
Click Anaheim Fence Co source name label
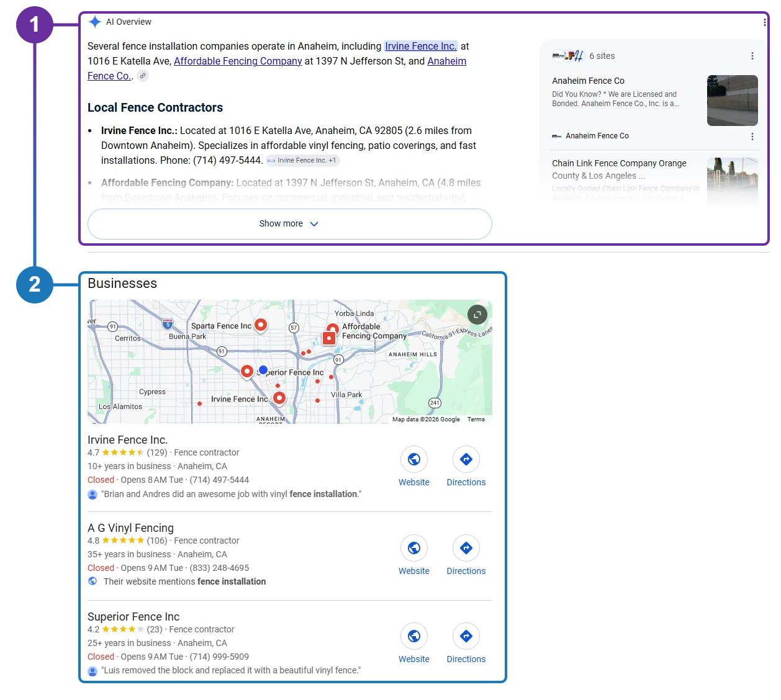597,136
